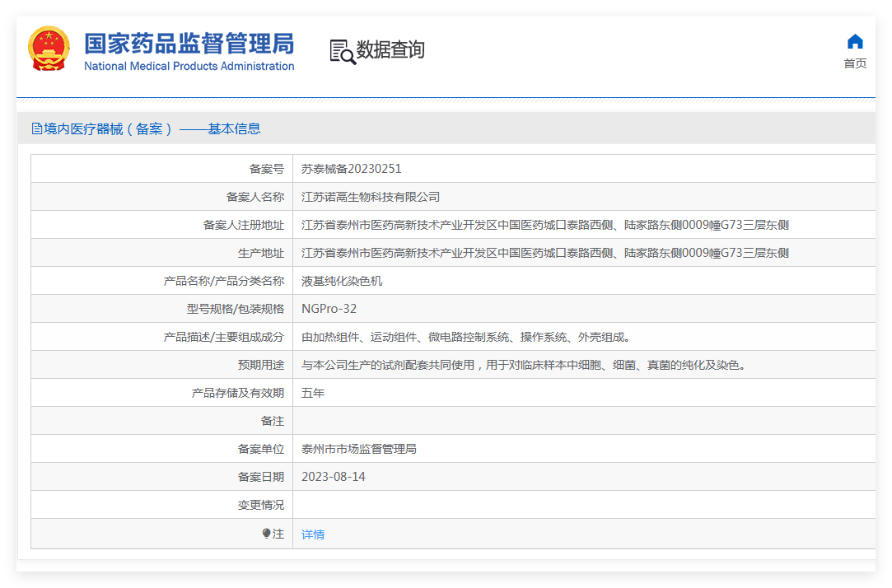Viewport: 892px width, 588px height.
Task: Click National Medical Products Administration text
Action: click(x=189, y=66)
